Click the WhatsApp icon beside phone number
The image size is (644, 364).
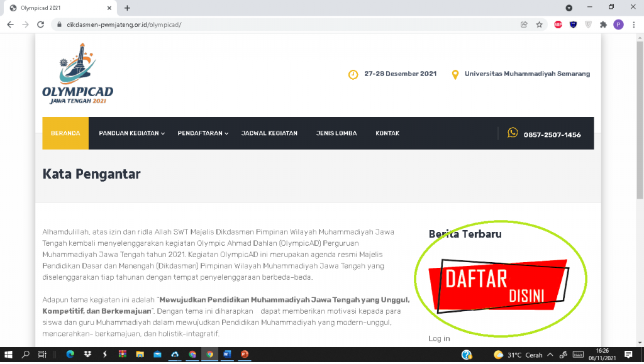click(513, 133)
